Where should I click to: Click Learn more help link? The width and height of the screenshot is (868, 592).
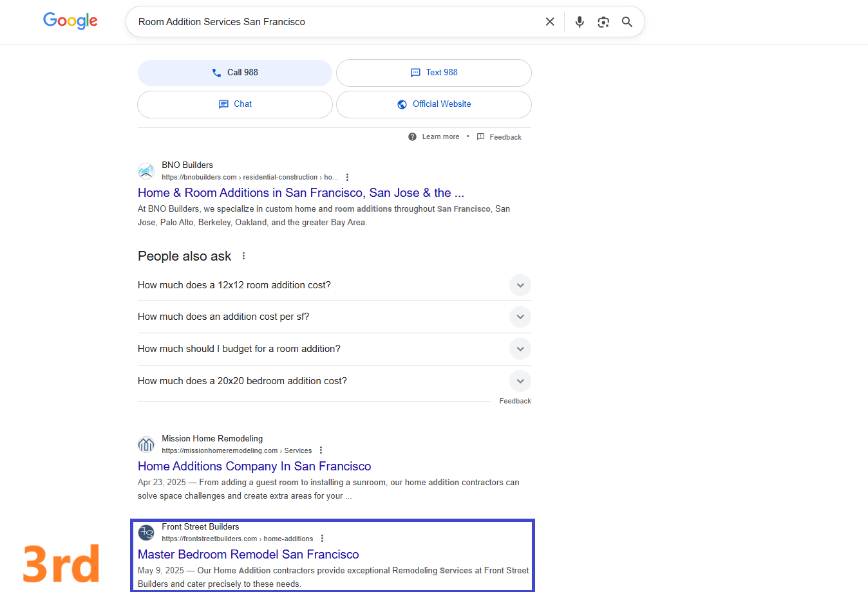(x=434, y=137)
